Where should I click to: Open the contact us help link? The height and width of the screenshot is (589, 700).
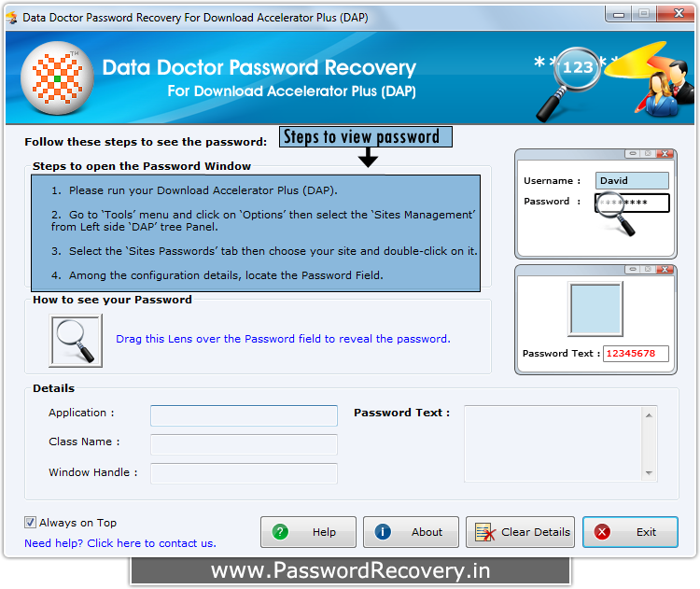[x=119, y=543]
